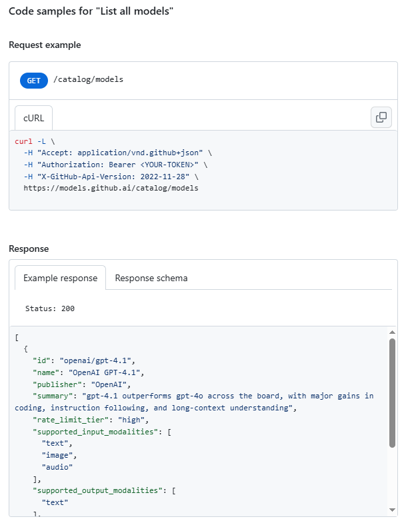Click the "id" key in JSON response
Screen dimensions: 420x525
pyautogui.click(x=41, y=360)
